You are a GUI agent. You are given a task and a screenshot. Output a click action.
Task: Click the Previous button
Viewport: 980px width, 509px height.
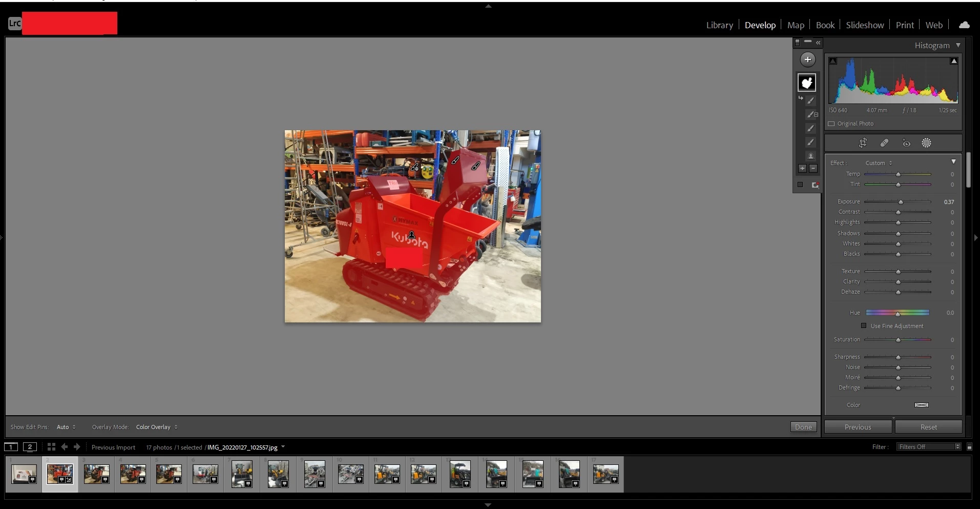pyautogui.click(x=858, y=427)
